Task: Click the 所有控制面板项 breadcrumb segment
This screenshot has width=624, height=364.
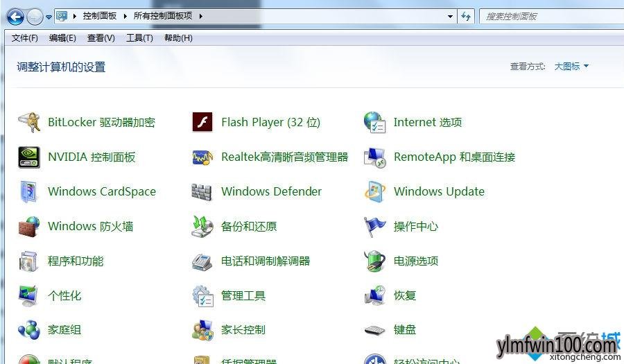Action: tap(163, 16)
